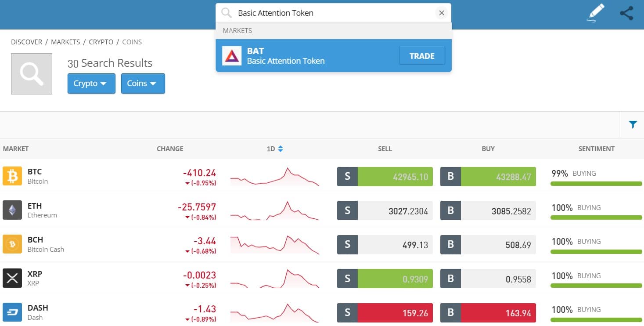
Task: Click the BUY column header
Action: click(488, 149)
